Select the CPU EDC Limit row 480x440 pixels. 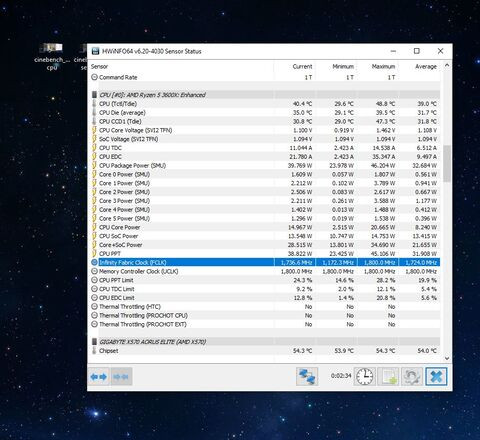[x=265, y=298]
